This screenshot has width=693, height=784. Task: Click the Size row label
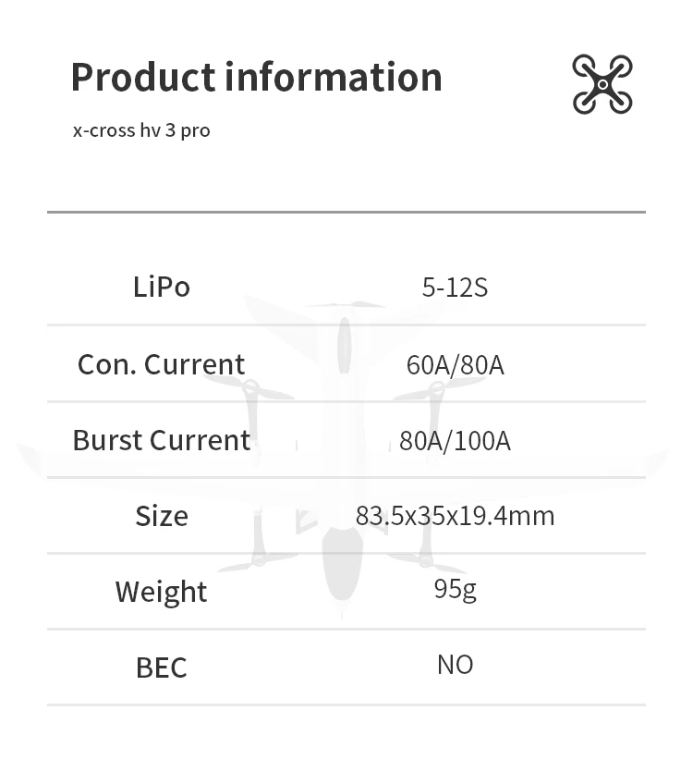click(x=161, y=516)
